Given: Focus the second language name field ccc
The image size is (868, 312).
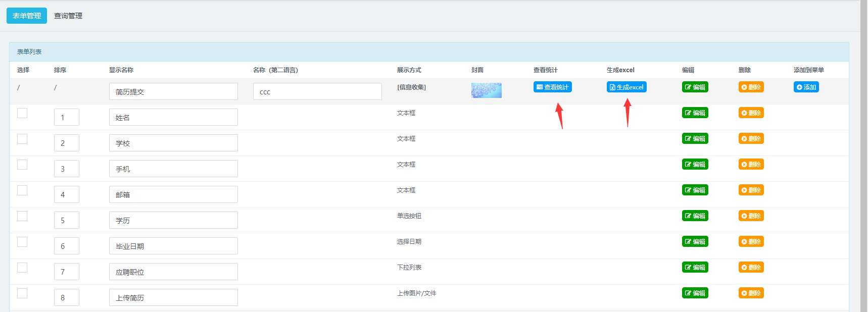Looking at the screenshot, I should (317, 91).
